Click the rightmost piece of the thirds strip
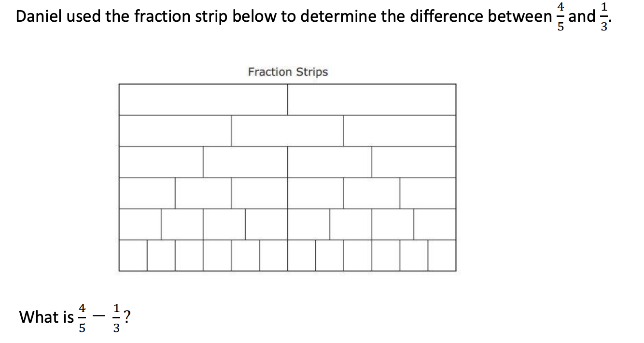This screenshot has width=644, height=343. pyautogui.click(x=400, y=130)
